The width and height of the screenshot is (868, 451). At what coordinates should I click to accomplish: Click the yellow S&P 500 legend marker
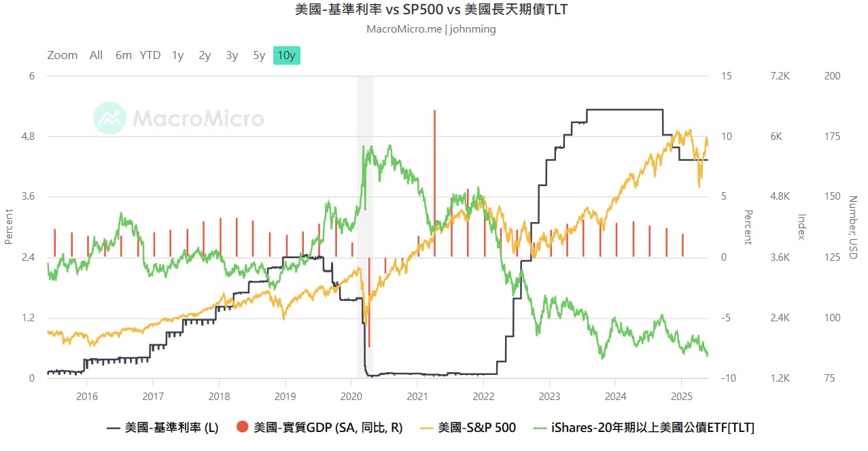pyautogui.click(x=426, y=427)
